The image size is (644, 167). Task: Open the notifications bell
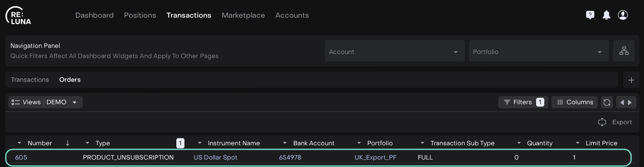(x=606, y=15)
